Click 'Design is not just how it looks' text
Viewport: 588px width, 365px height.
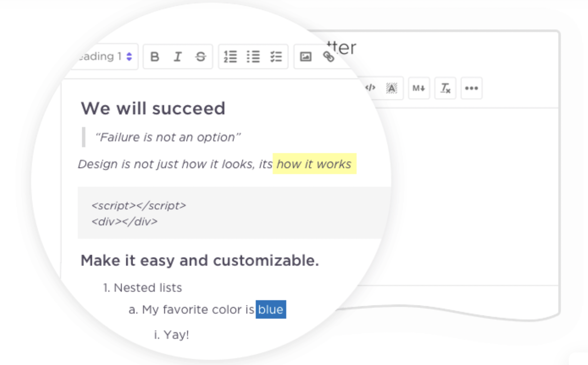(x=166, y=164)
